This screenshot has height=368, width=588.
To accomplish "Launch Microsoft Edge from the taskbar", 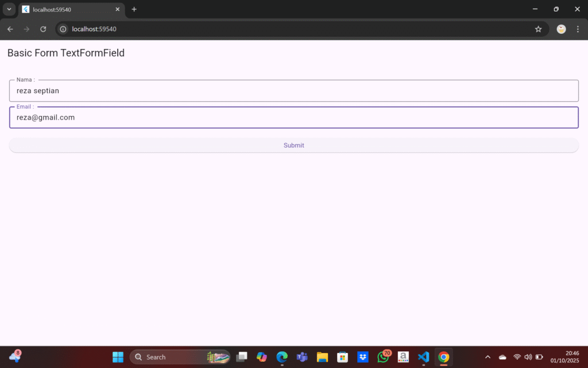I will click(282, 357).
